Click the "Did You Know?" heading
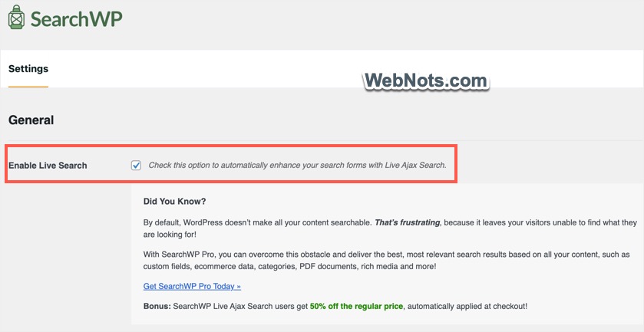The width and height of the screenshot is (644, 332). [x=174, y=202]
